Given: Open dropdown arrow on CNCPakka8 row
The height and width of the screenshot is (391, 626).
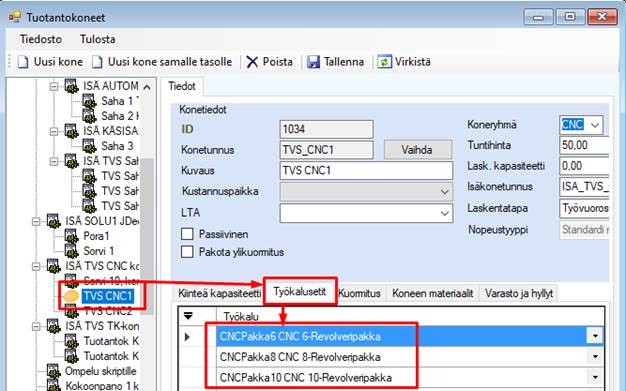Looking at the screenshot, I should pos(595,357).
